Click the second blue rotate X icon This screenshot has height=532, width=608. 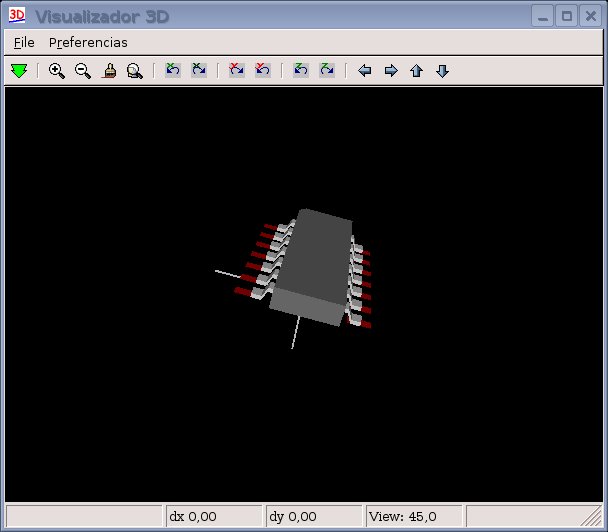(x=199, y=71)
